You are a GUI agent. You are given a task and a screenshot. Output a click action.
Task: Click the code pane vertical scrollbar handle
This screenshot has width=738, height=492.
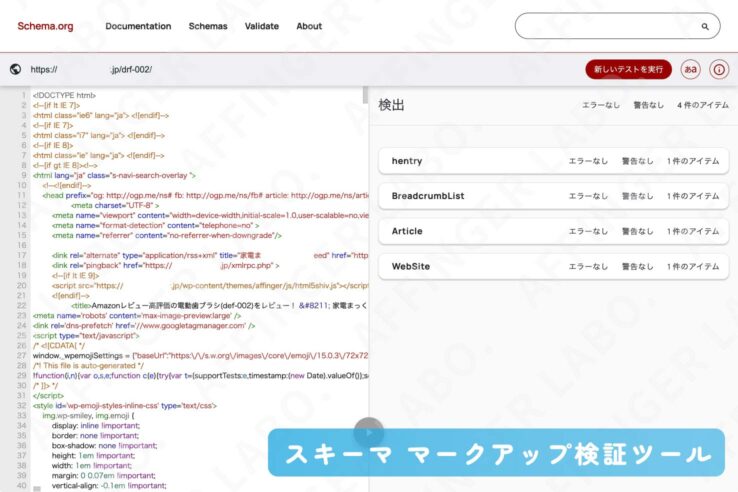coord(365,95)
